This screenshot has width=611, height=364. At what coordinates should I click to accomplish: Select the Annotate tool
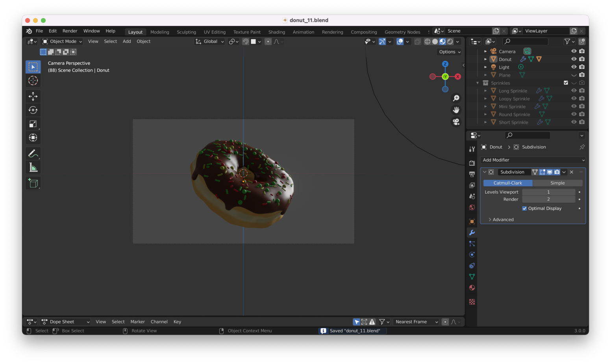point(33,153)
